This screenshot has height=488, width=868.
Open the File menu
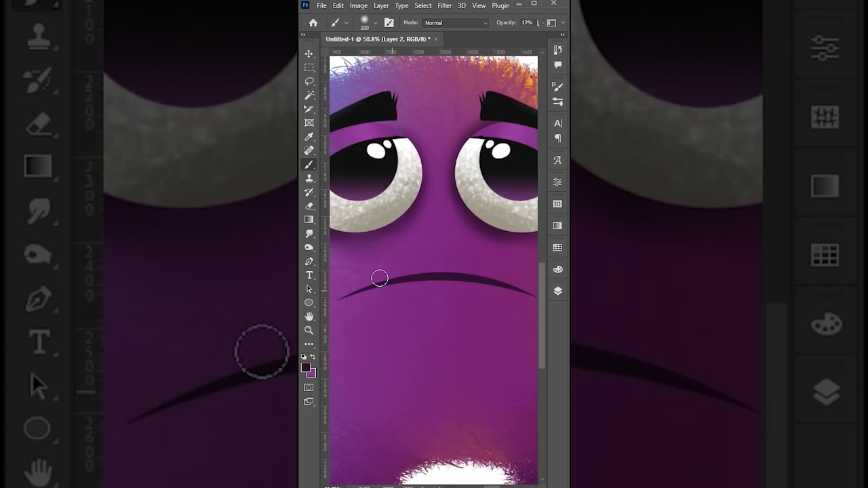[321, 5]
